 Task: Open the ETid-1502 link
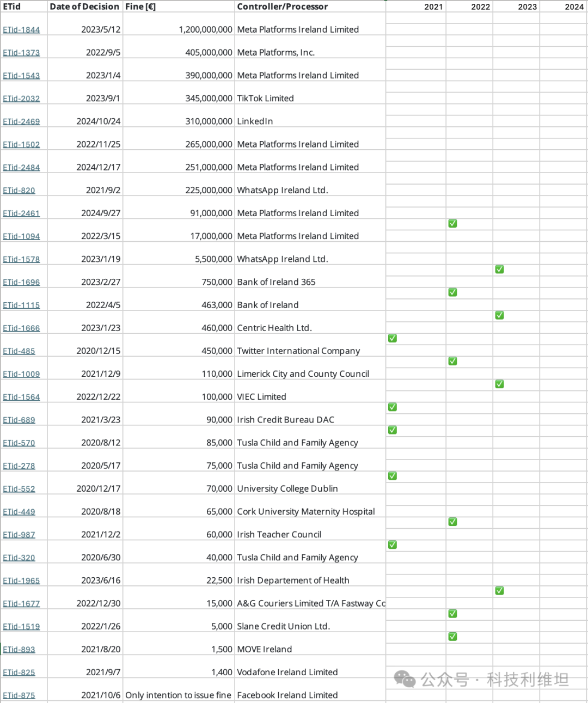(21, 144)
